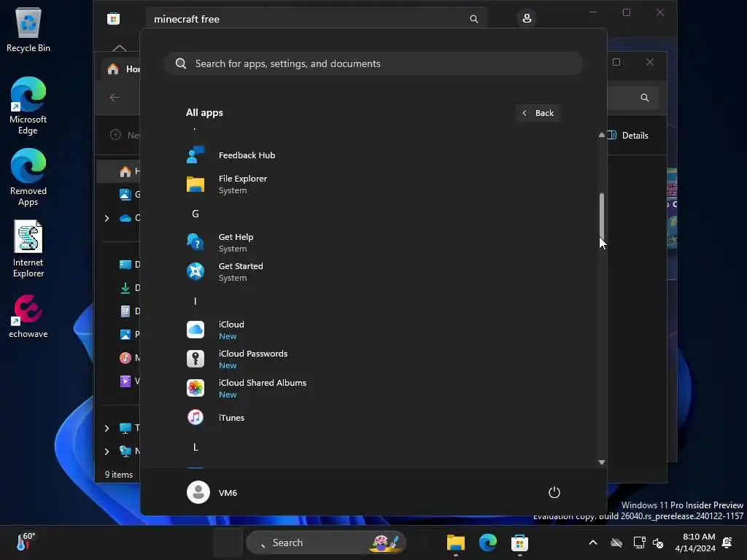Expand Network node in sidebar
Viewport: 747px width, 560px height.
(x=107, y=451)
